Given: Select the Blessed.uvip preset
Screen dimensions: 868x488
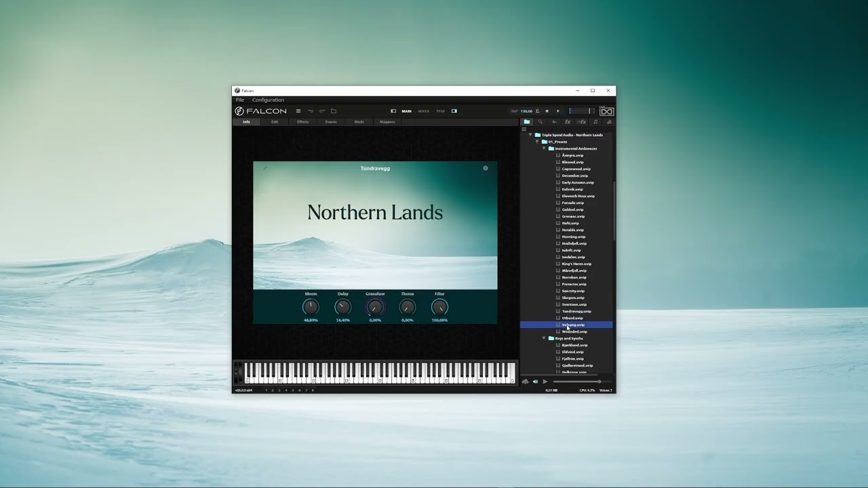Looking at the screenshot, I should tap(572, 162).
